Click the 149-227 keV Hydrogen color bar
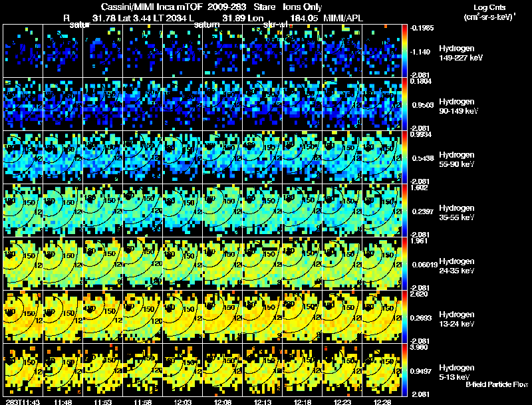 click(x=405, y=50)
